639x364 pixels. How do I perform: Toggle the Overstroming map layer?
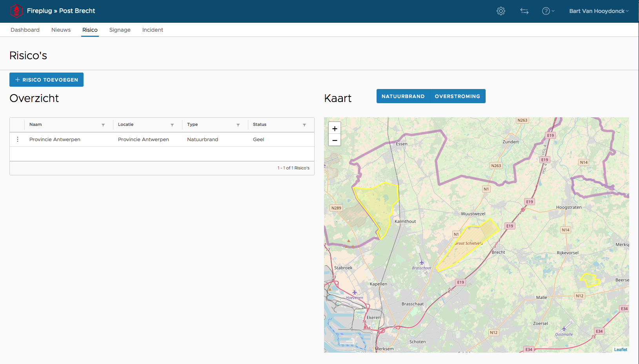tap(457, 96)
